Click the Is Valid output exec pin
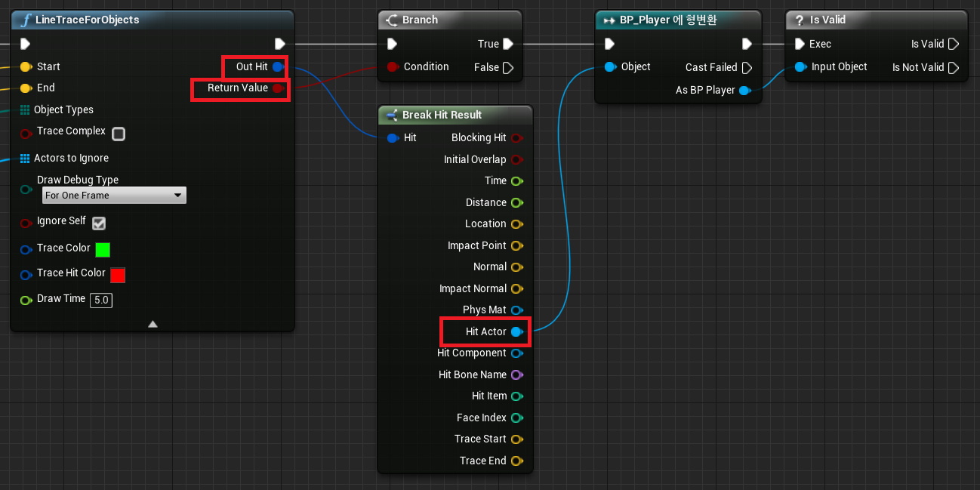The image size is (980, 490). point(954,44)
